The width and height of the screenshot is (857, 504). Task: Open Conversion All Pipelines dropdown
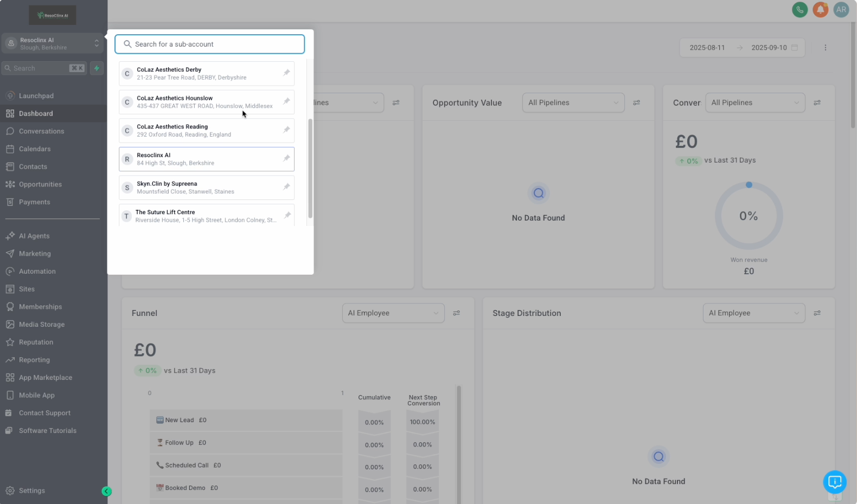(754, 103)
